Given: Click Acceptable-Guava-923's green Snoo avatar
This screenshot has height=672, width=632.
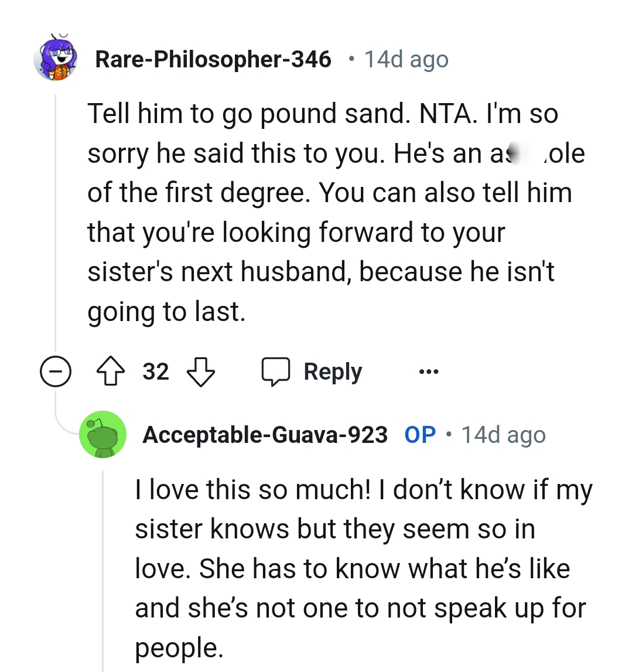Looking at the screenshot, I should [103, 434].
